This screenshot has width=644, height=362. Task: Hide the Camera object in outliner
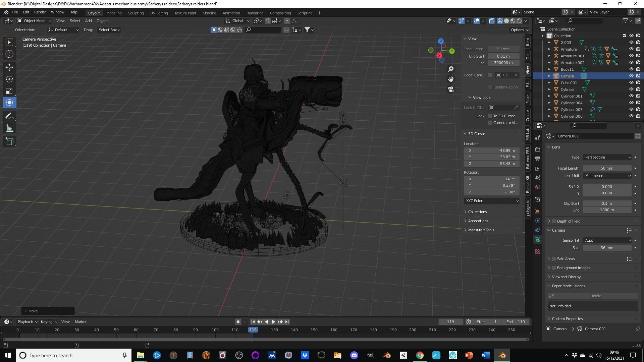point(631,76)
